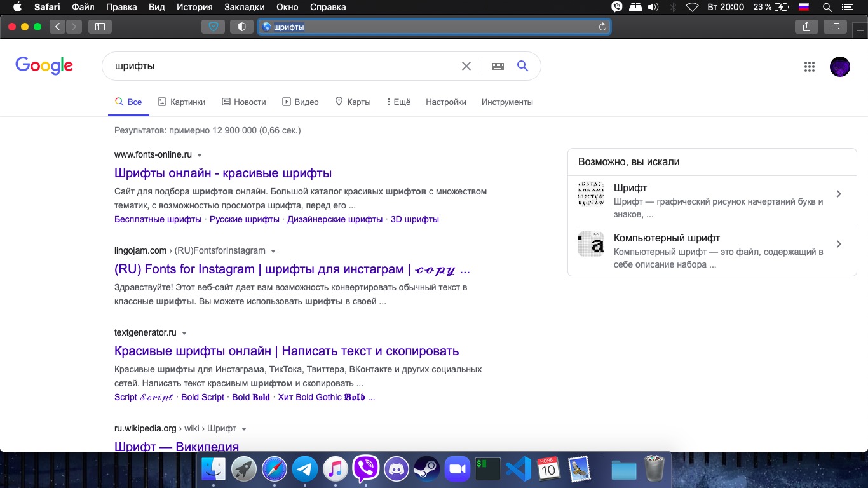Open the Закладки menu in menu bar
The height and width of the screenshot is (488, 868).
(x=245, y=7)
